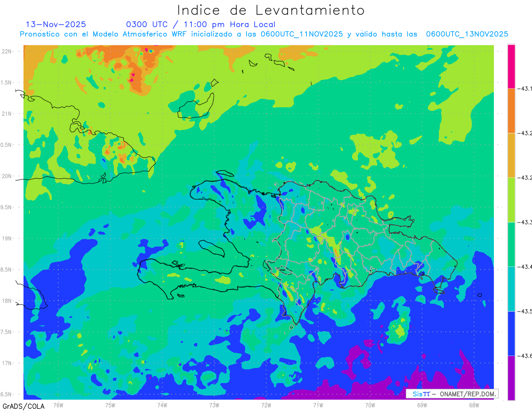Click the golden-yellow segment of the color legend
This screenshot has height=411, width=532.
511,155
